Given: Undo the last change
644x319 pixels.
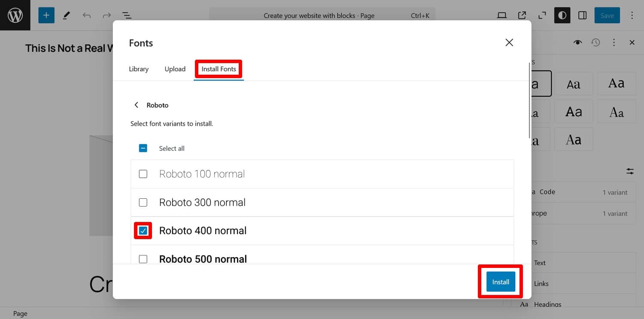Looking at the screenshot, I should 87,15.
